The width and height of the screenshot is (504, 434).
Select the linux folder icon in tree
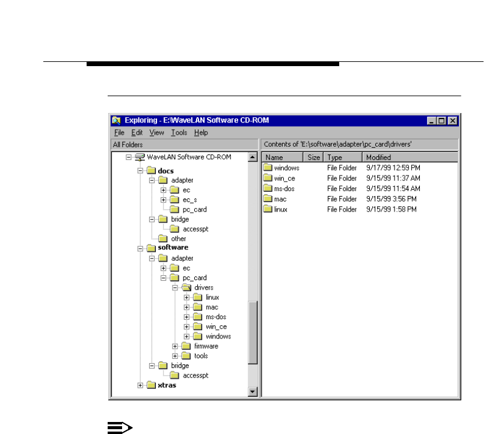tap(198, 297)
